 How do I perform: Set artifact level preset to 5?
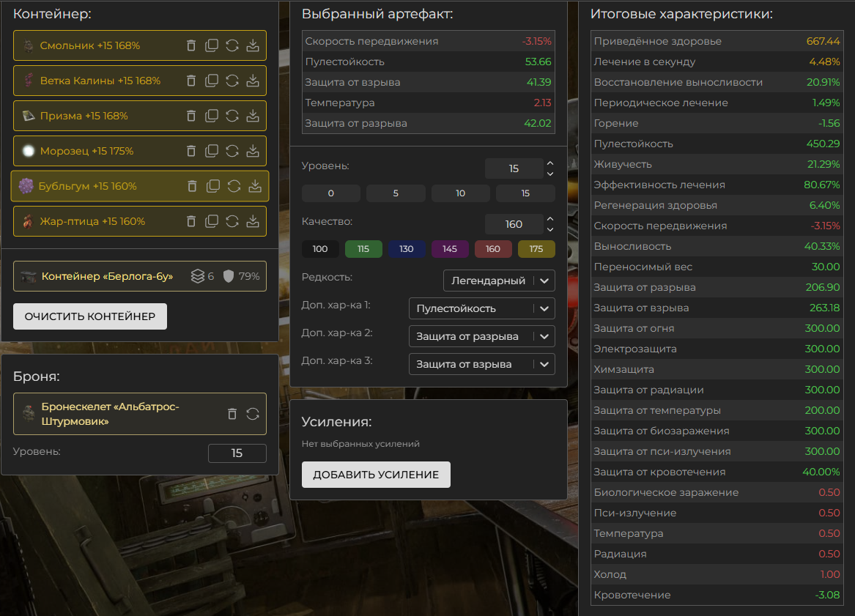click(396, 193)
